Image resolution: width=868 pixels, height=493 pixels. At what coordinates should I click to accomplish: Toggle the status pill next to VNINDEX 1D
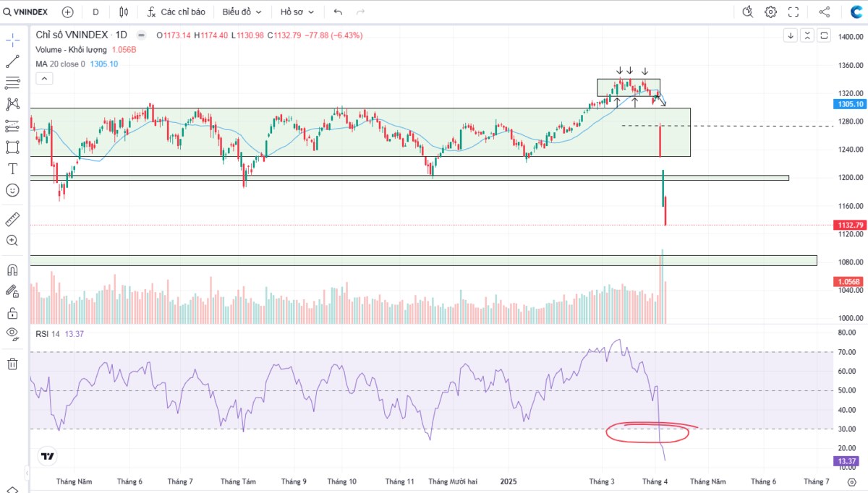pyautogui.click(x=141, y=35)
